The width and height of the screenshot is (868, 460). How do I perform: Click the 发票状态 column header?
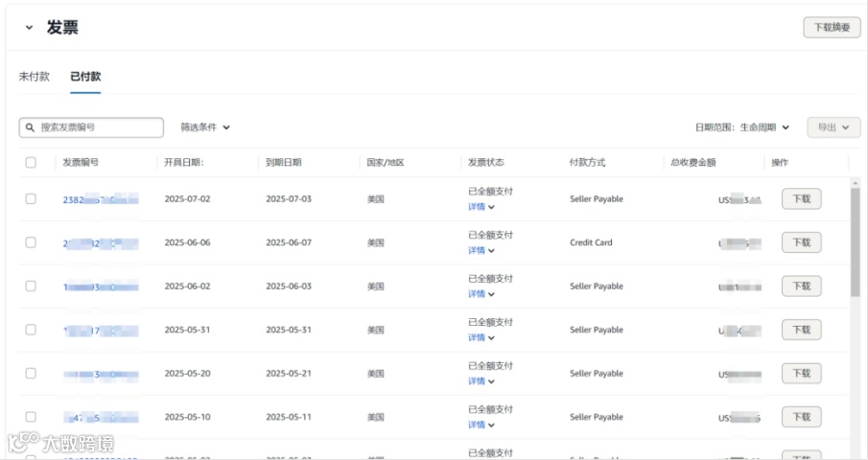[x=486, y=162]
